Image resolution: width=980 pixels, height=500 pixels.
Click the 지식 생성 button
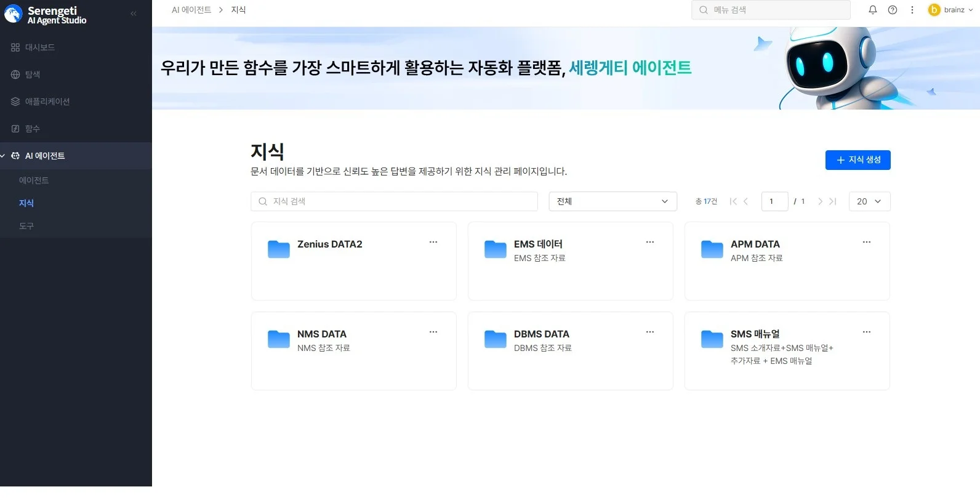click(857, 160)
